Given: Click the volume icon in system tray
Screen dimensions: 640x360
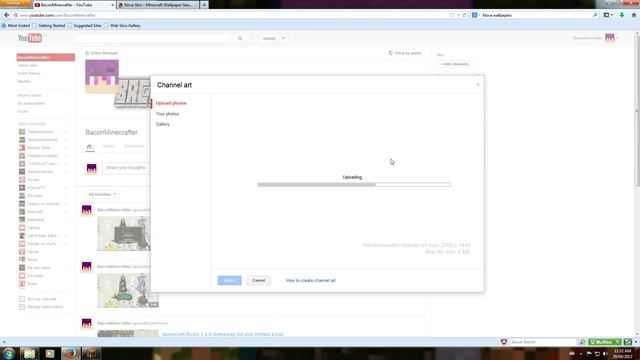Looking at the screenshot, I should tap(605, 353).
